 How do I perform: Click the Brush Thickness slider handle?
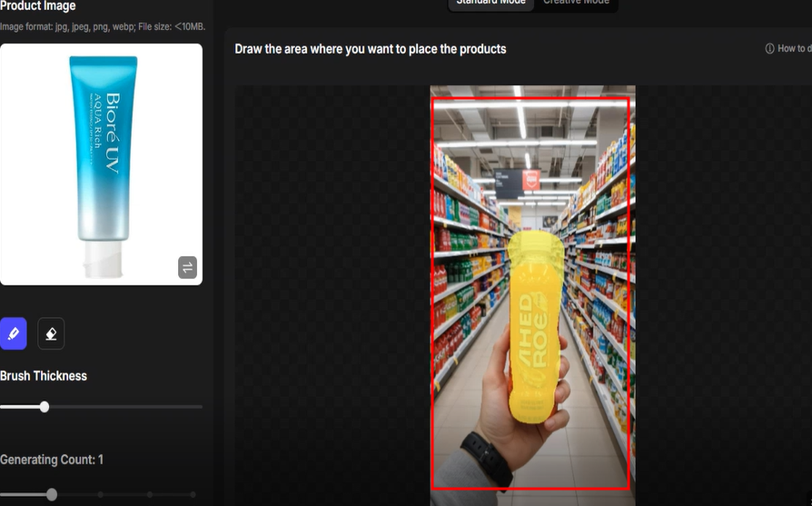45,407
